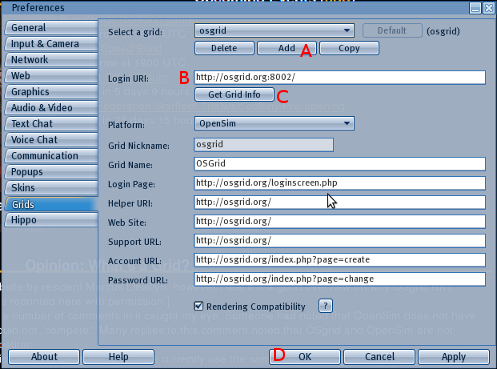Open the Audio & Video tab
Image resolution: width=497 pixels, height=369 pixels.
(x=52, y=108)
